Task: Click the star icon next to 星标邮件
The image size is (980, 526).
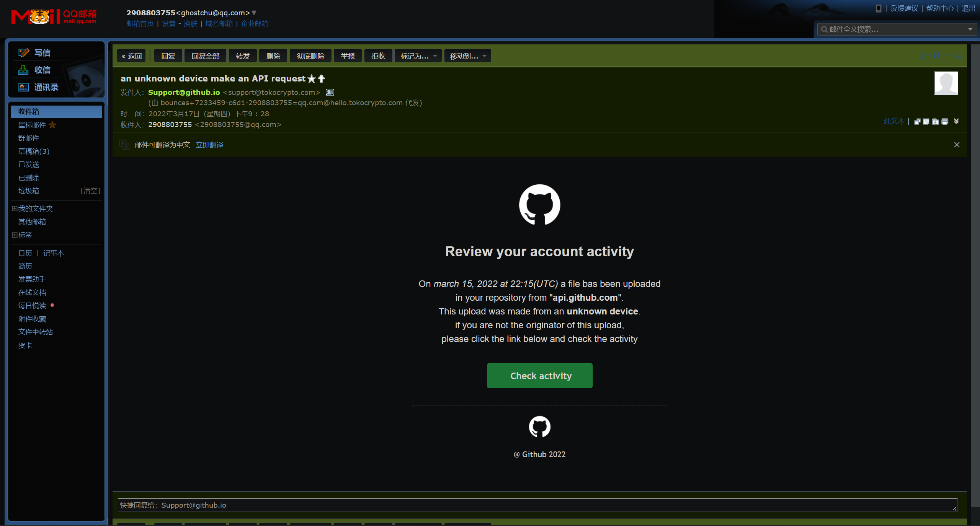Action: (x=52, y=125)
